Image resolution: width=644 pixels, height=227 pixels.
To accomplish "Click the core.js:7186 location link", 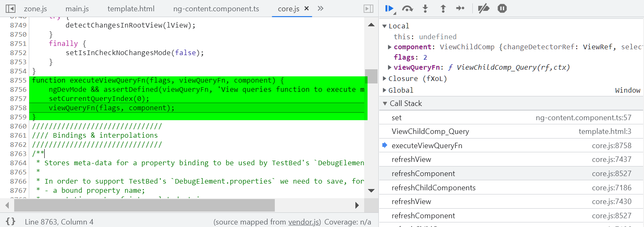I will pos(611,188).
